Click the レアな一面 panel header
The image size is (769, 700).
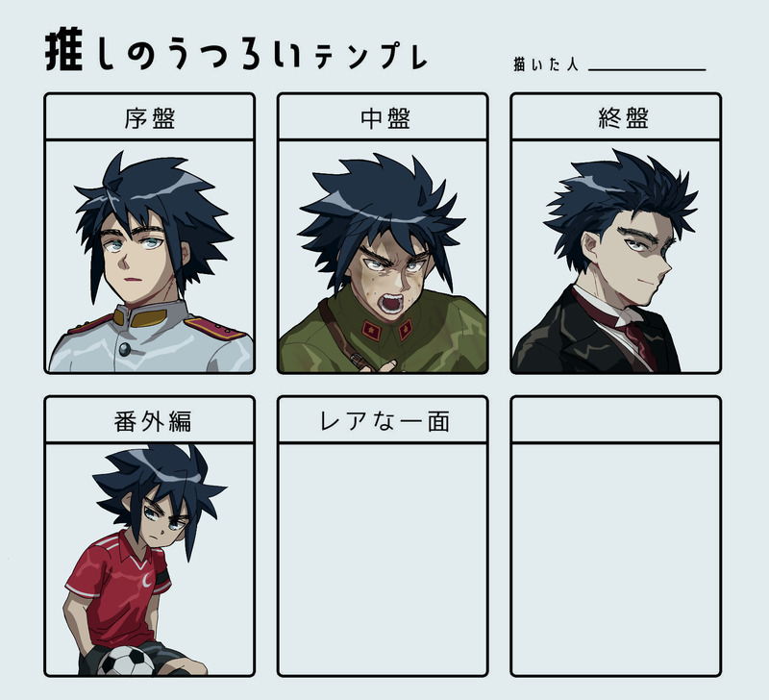[x=383, y=420]
